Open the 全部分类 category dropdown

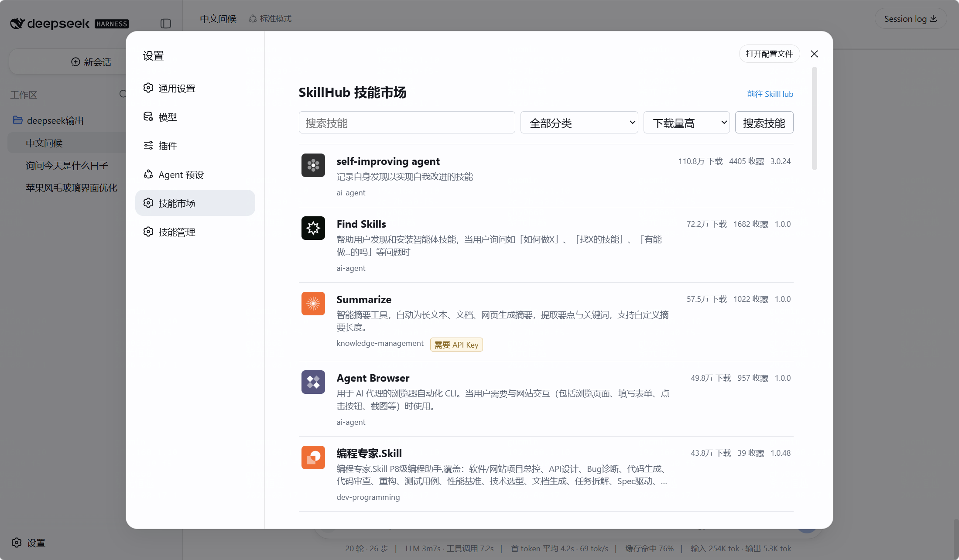point(579,123)
